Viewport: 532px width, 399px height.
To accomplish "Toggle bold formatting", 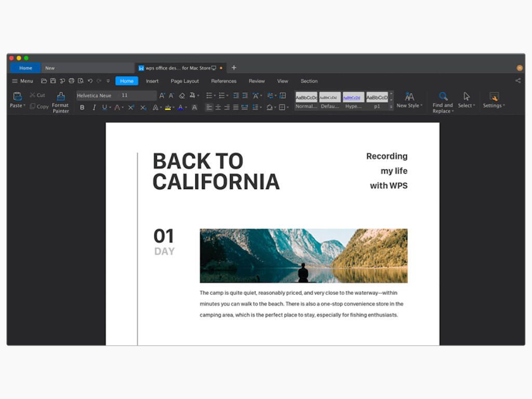I will pyautogui.click(x=82, y=108).
